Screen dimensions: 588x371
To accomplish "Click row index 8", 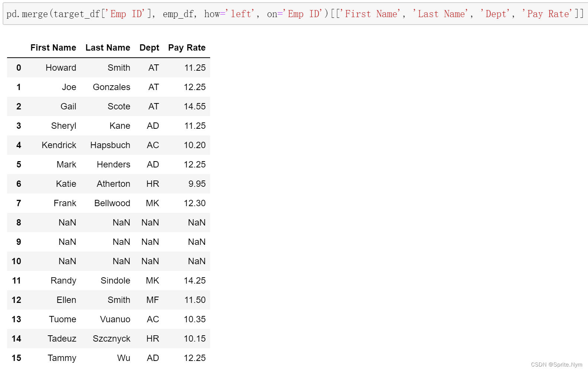I will (19, 223).
